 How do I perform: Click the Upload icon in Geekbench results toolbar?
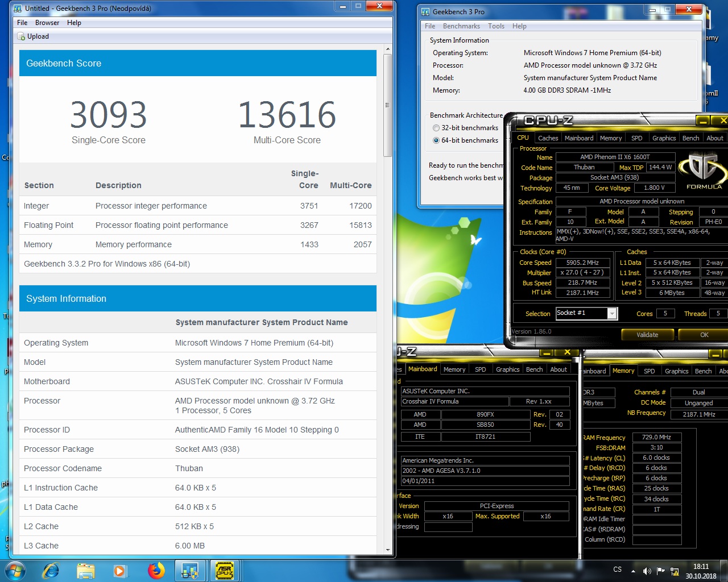point(21,36)
